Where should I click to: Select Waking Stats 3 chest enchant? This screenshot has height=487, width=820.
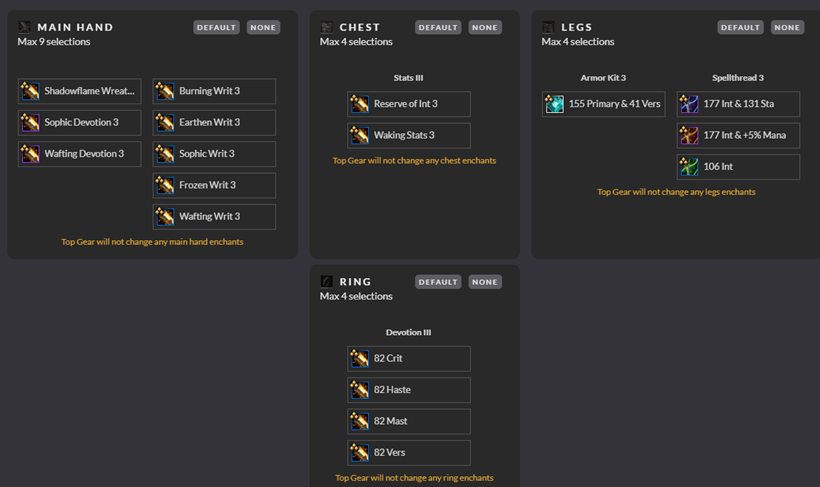(x=409, y=135)
